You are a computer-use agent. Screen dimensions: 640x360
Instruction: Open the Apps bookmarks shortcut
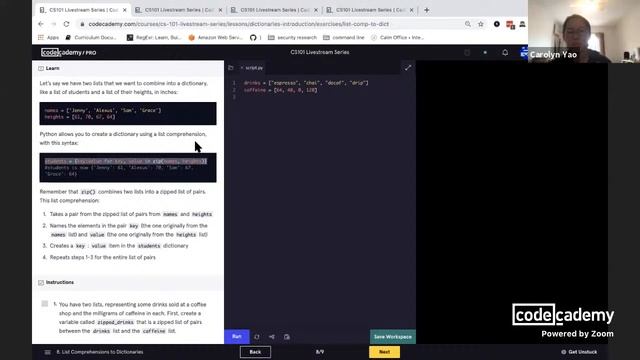pyautogui.click(x=48, y=38)
